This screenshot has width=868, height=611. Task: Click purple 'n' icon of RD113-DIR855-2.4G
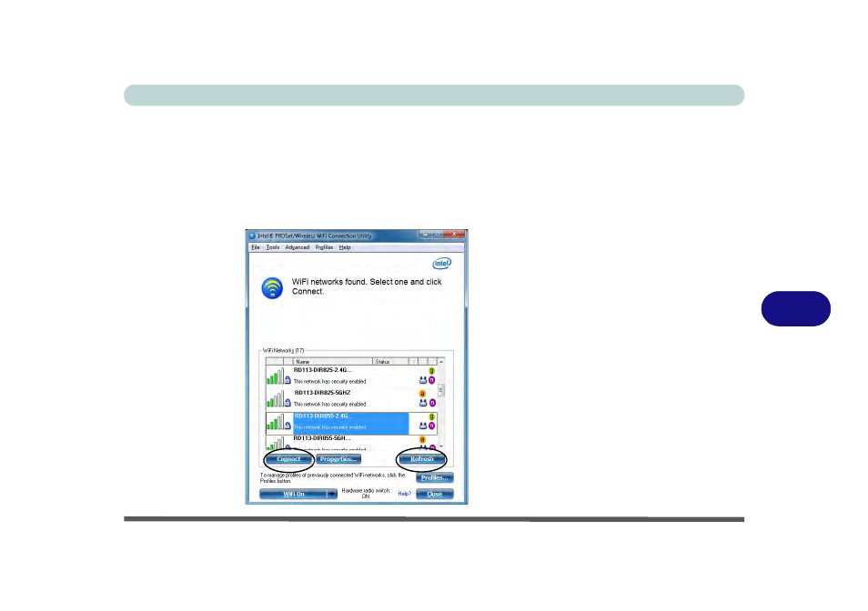point(432,426)
